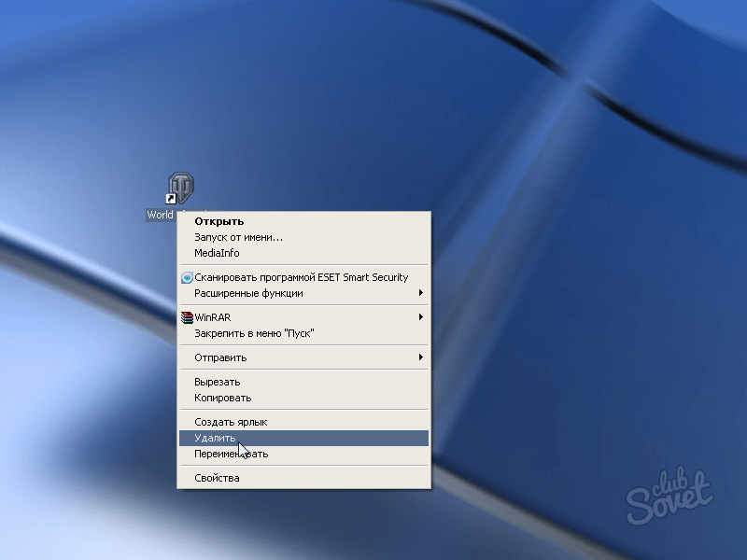The image size is (747, 560).
Task: Choose Создать ярлык menu option
Action: coord(231,422)
